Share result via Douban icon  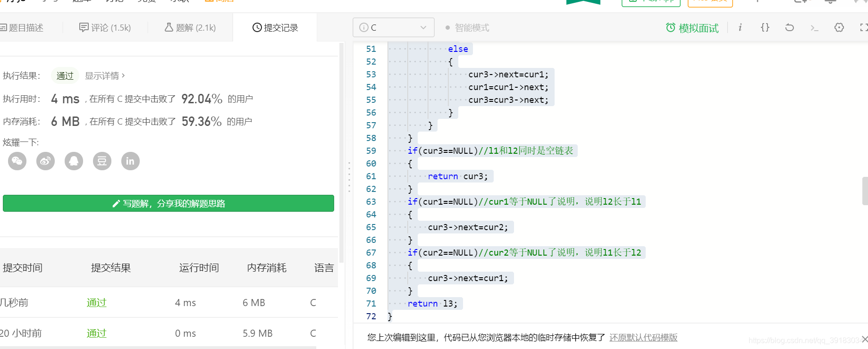click(102, 161)
